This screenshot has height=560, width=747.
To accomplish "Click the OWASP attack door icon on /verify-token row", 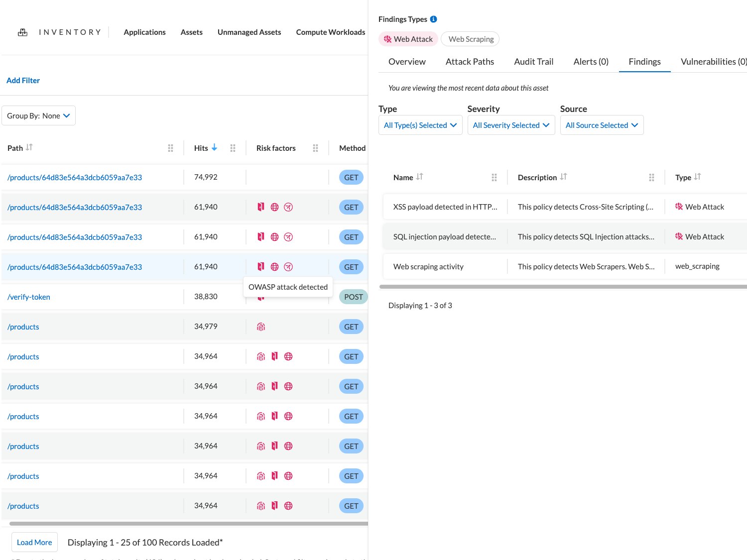I will [x=261, y=297].
